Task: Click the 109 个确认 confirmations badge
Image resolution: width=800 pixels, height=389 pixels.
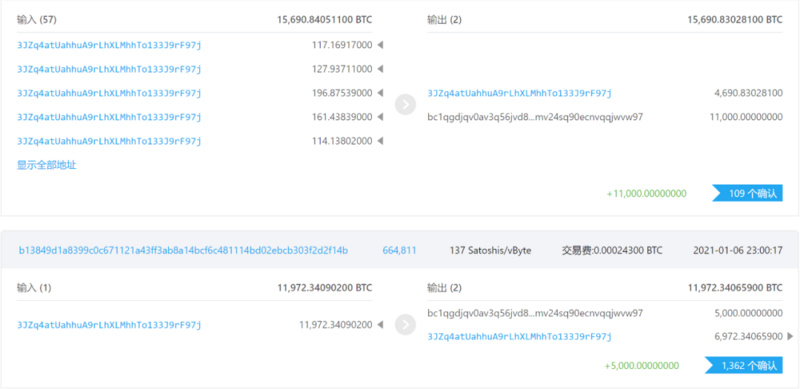Action: tap(747, 193)
